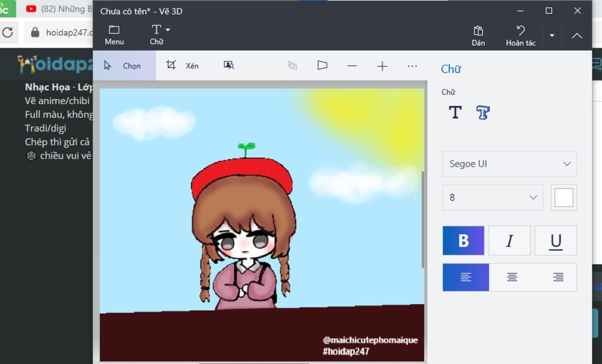Click the 'Nhạc Họa' subject text on webpage
The height and width of the screenshot is (364, 602).
pos(47,87)
